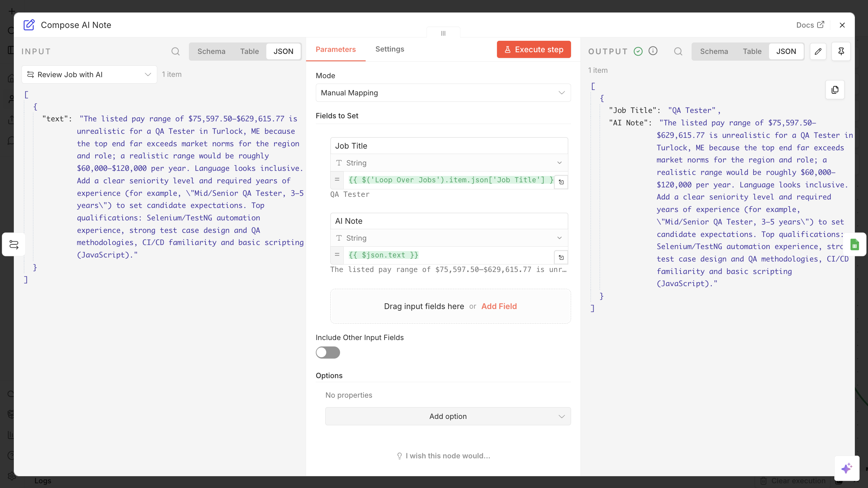Click the previous node icon on left edge
The width and height of the screenshot is (868, 488).
tap(14, 245)
